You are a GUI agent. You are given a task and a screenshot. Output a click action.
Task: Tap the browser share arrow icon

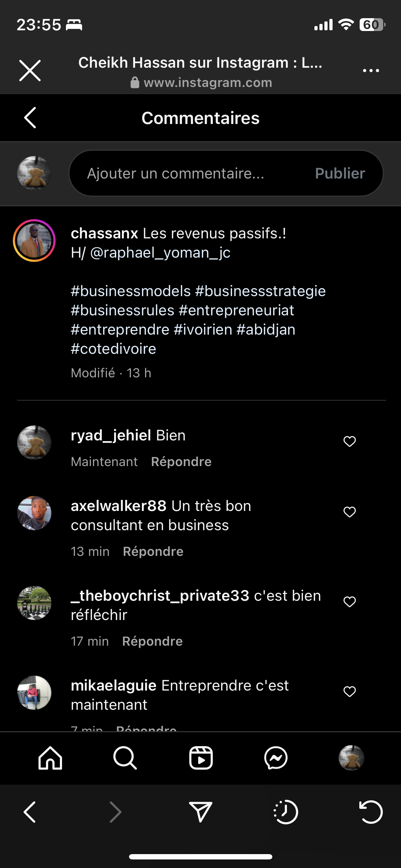tap(201, 812)
